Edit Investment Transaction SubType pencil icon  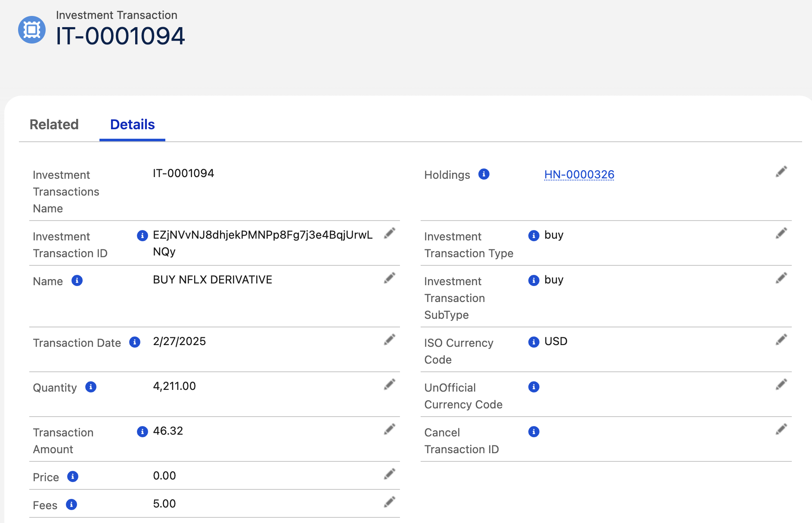tap(781, 278)
